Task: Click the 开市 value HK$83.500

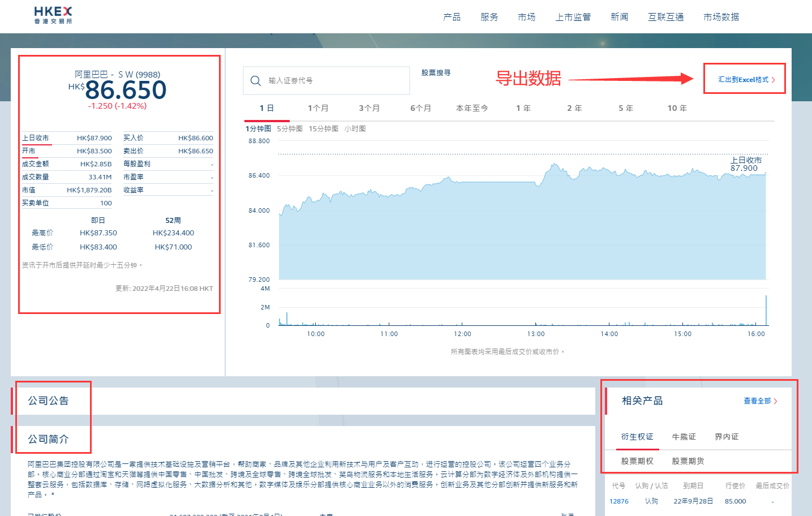Action: click(94, 151)
